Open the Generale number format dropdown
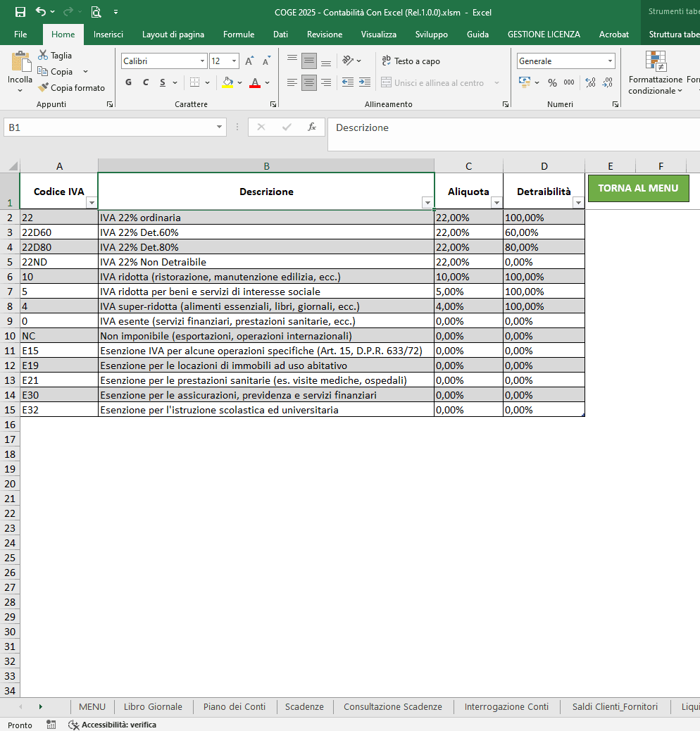The image size is (700, 731). [610, 61]
